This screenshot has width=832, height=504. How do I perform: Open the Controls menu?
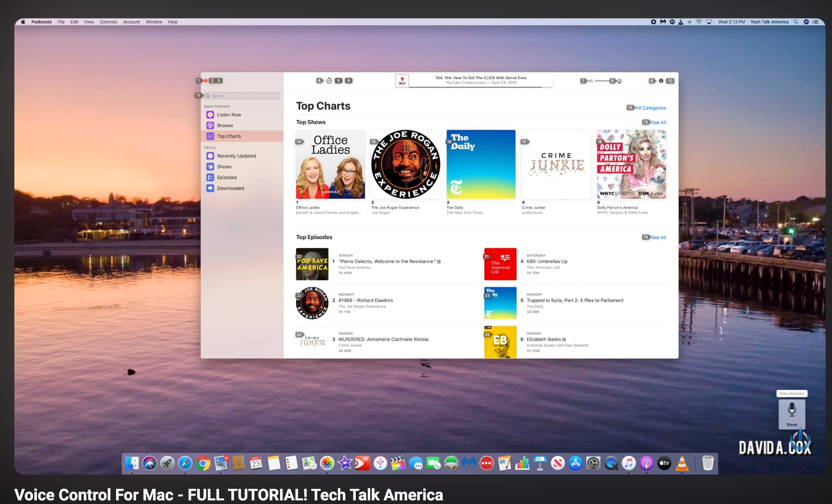[x=108, y=22]
